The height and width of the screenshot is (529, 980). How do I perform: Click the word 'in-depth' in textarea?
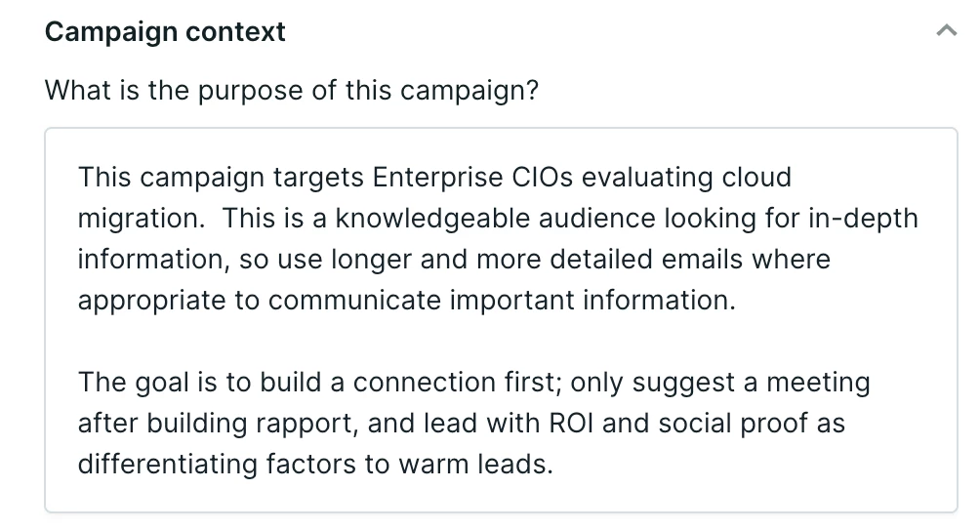(x=863, y=219)
